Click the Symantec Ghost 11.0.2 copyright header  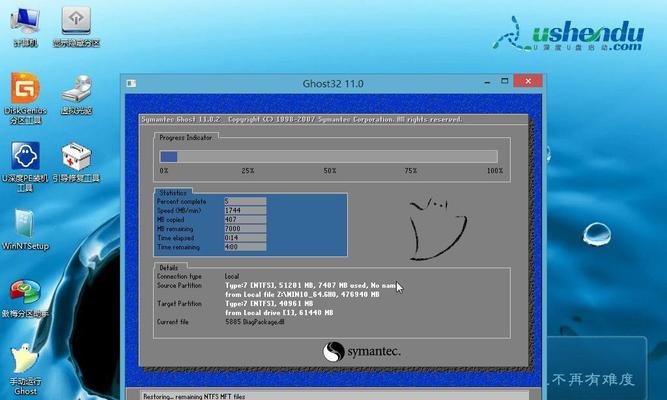[302, 119]
